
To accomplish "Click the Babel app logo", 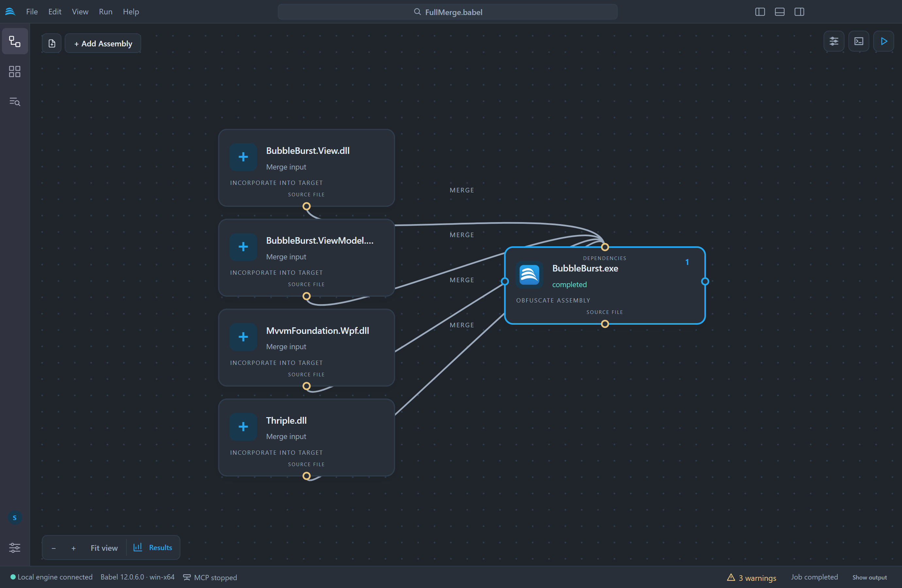I will (10, 12).
